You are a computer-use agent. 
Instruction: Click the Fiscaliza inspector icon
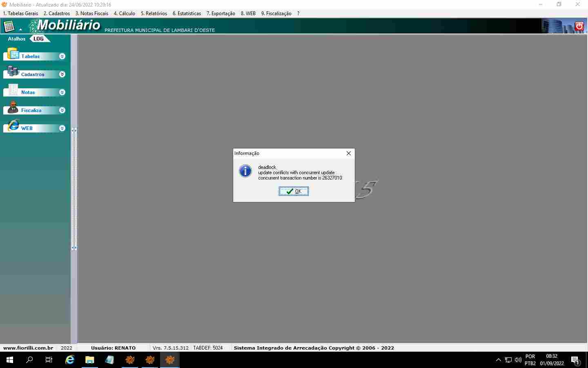13,108
